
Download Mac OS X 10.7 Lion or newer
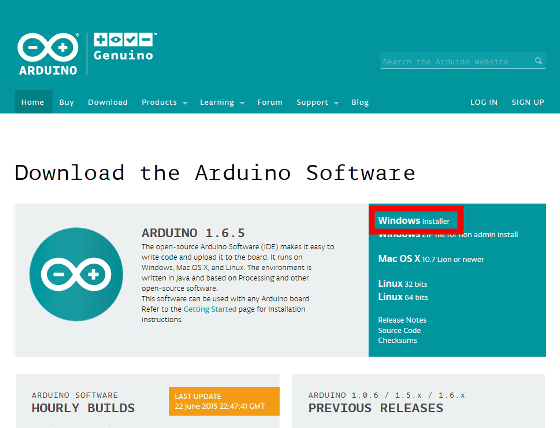pyautogui.click(x=431, y=259)
